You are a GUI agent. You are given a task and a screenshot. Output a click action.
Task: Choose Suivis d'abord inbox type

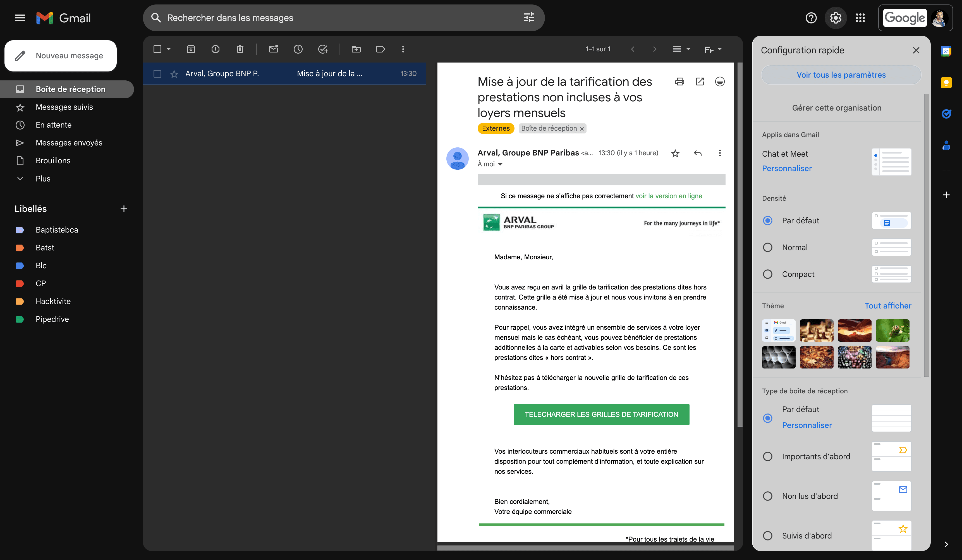(x=767, y=536)
